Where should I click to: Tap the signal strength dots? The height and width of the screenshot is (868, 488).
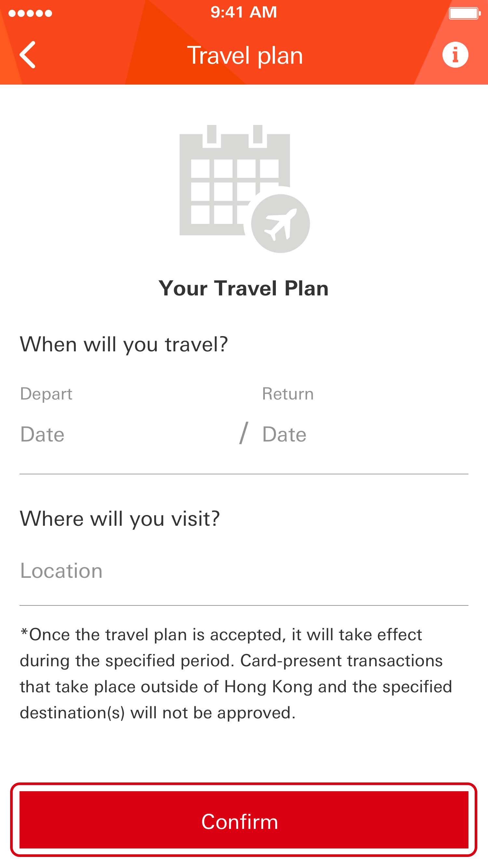pos(30,13)
